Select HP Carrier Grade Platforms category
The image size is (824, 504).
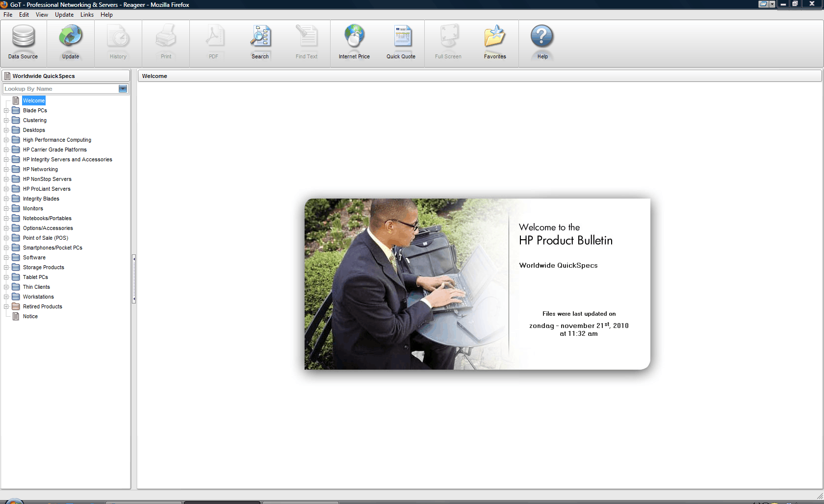[55, 150]
